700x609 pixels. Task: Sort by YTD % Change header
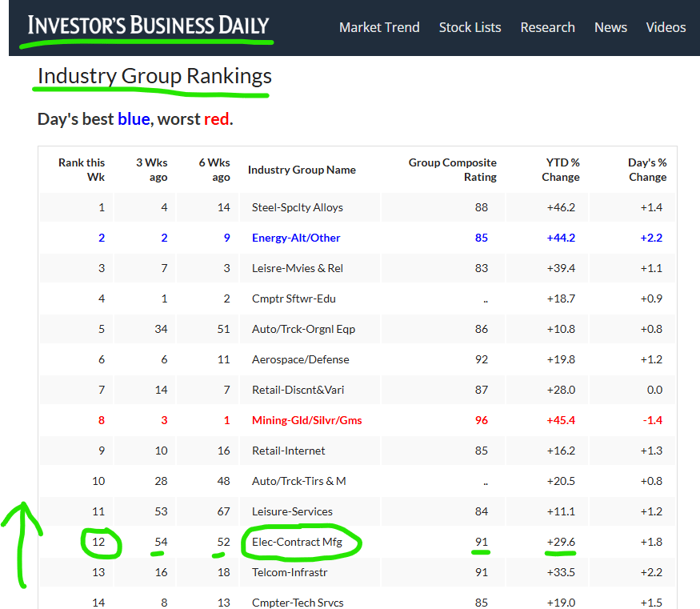click(560, 170)
